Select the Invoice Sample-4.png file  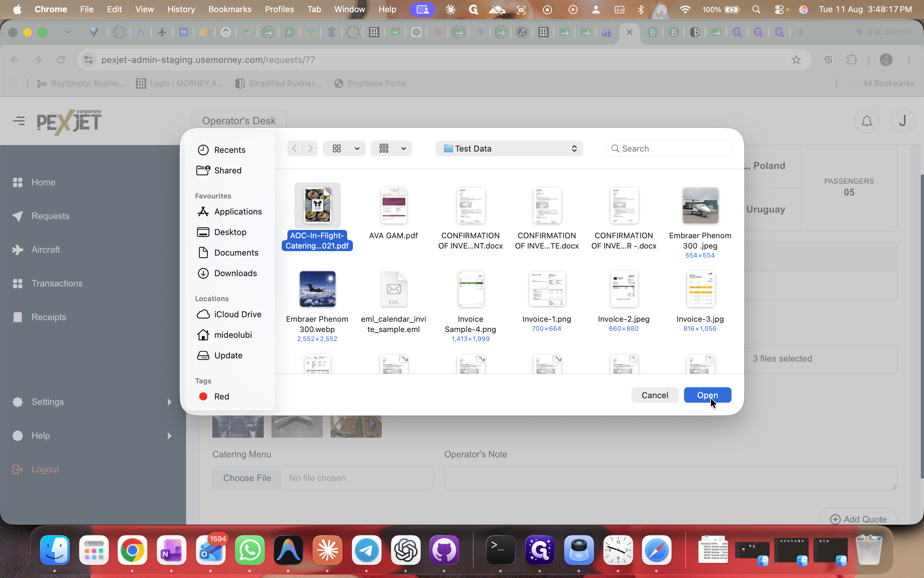pyautogui.click(x=470, y=306)
